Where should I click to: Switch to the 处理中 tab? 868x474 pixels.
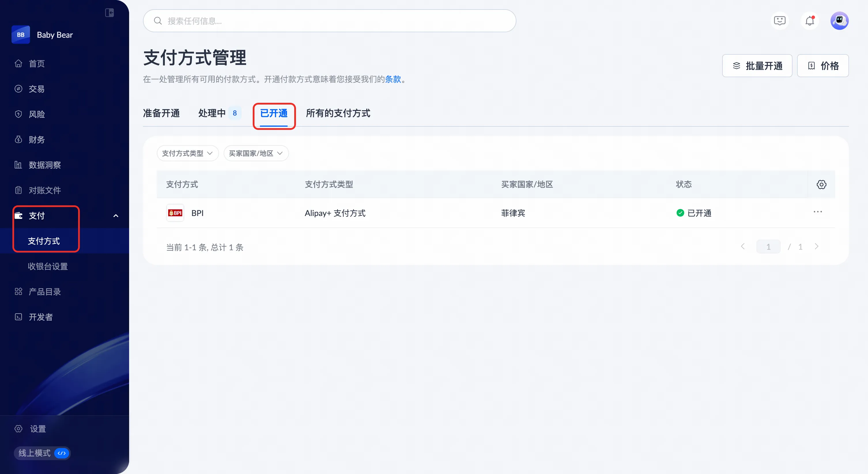(212, 113)
